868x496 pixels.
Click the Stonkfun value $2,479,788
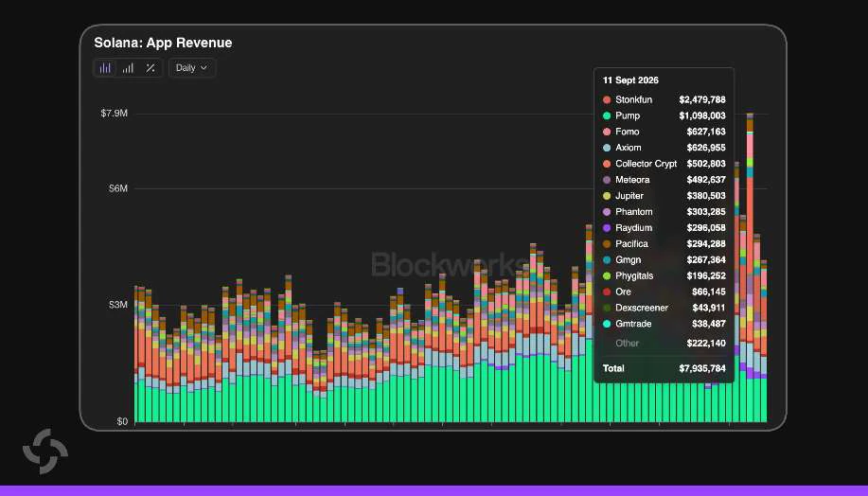click(702, 99)
